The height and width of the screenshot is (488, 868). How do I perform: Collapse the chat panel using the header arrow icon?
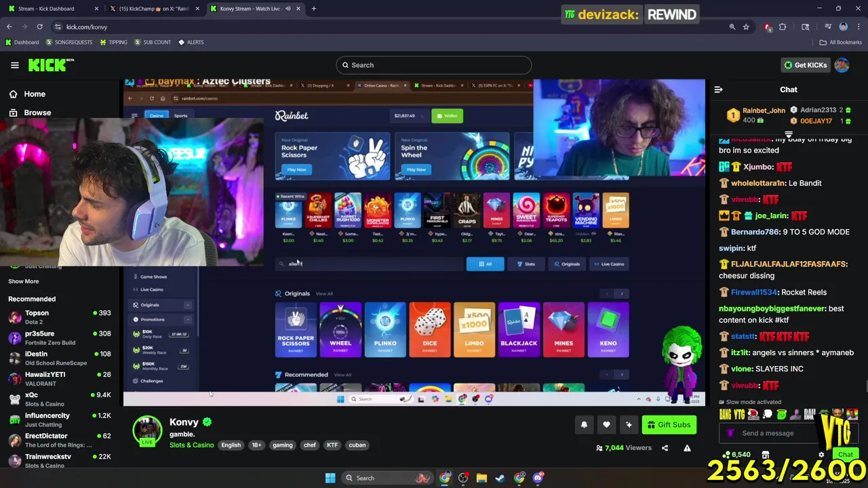click(718, 89)
